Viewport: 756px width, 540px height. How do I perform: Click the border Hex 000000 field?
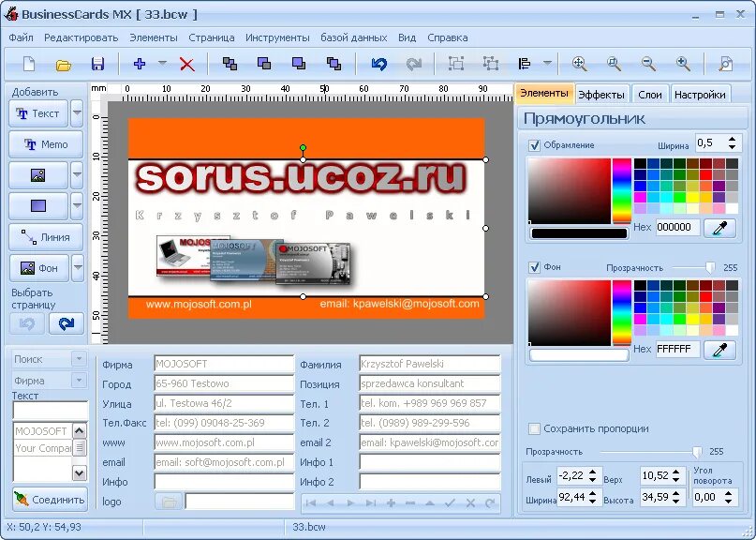pyautogui.click(x=677, y=227)
